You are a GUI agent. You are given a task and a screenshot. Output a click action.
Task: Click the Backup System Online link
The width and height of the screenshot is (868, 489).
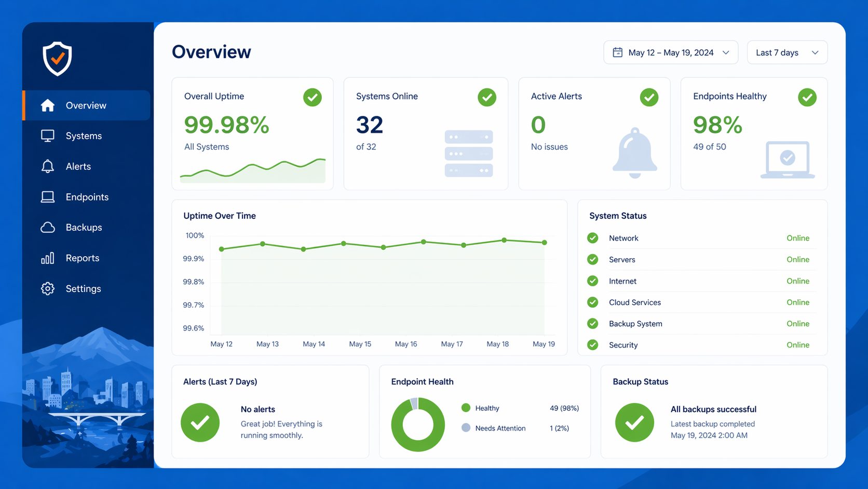pos(798,323)
